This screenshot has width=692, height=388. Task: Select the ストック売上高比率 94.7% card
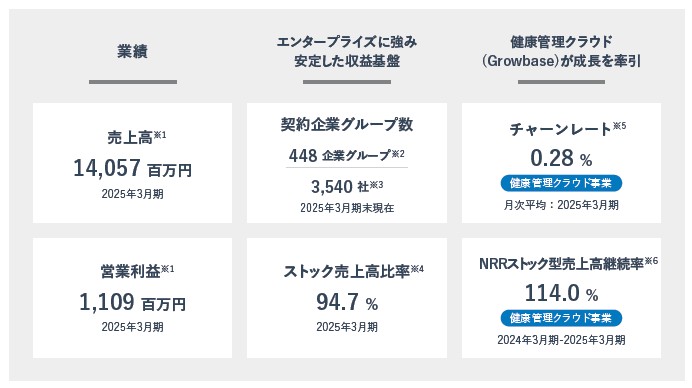pyautogui.click(x=347, y=298)
